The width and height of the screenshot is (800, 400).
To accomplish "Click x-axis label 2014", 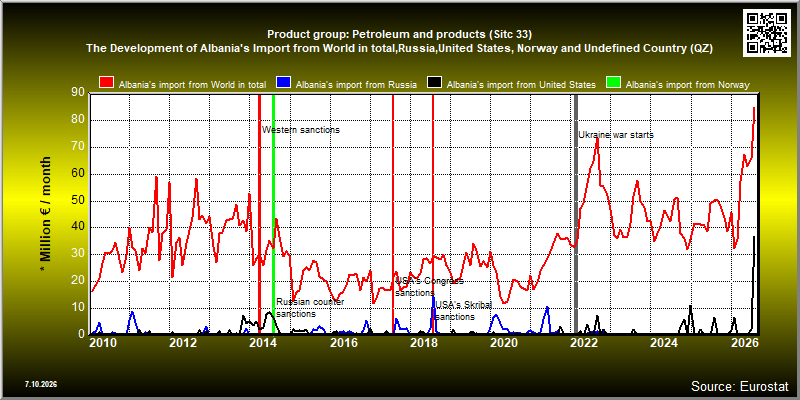I will click(x=263, y=343).
